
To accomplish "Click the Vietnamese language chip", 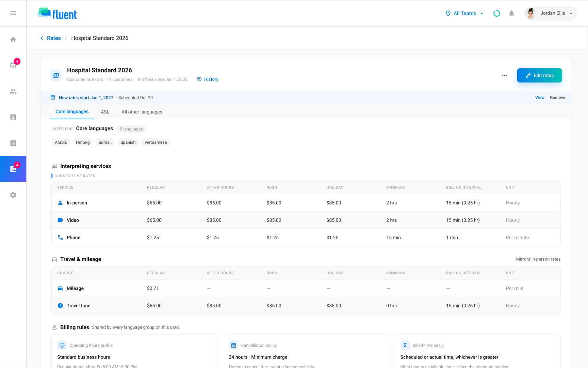I will pyautogui.click(x=156, y=142).
